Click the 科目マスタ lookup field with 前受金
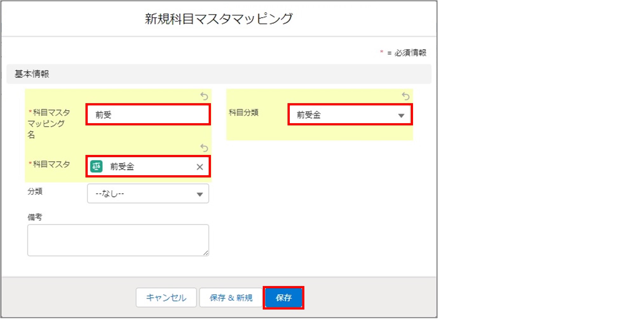 tap(148, 166)
